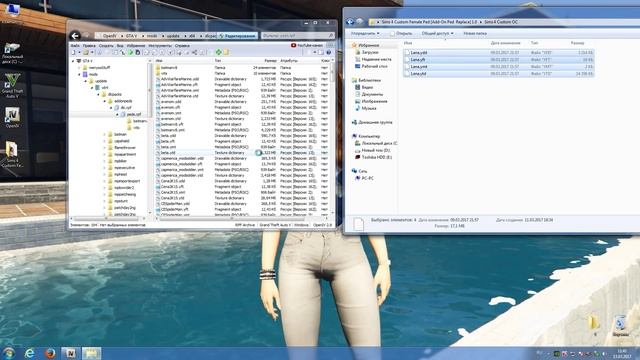This screenshot has height=360, width=640.
Task: Select Новый том (D:) in Explorer sidebar
Action: click(372, 150)
